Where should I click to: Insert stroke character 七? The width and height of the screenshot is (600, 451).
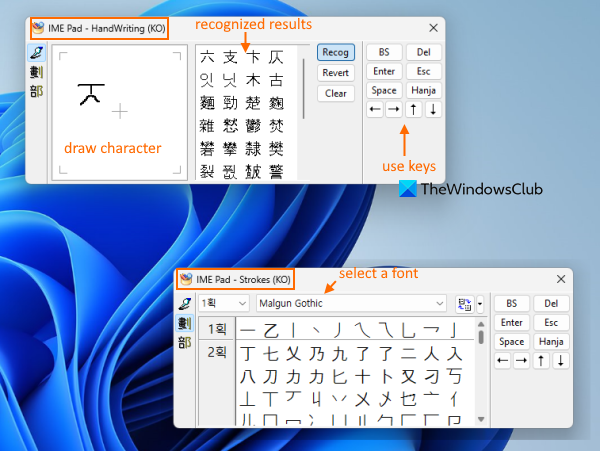coord(271,354)
